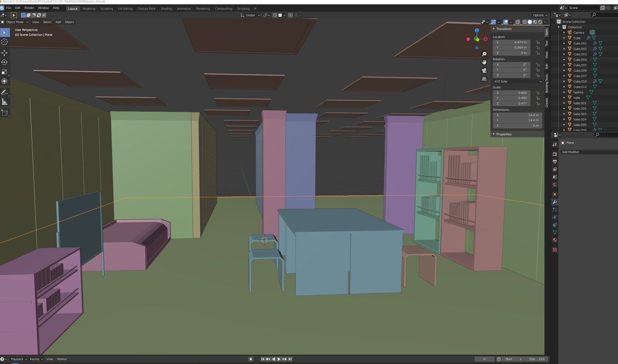
Task: Open the Global transform orientation dropdown
Action: tap(250, 15)
